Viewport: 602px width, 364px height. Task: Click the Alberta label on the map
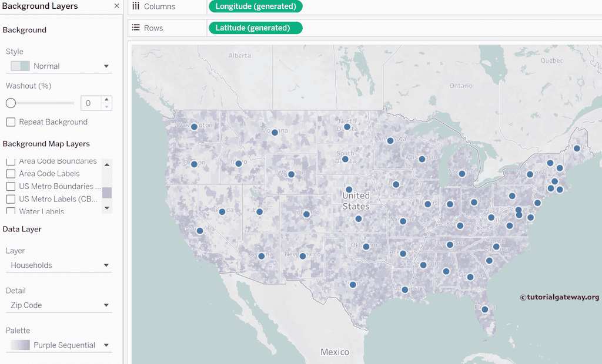tap(240, 56)
